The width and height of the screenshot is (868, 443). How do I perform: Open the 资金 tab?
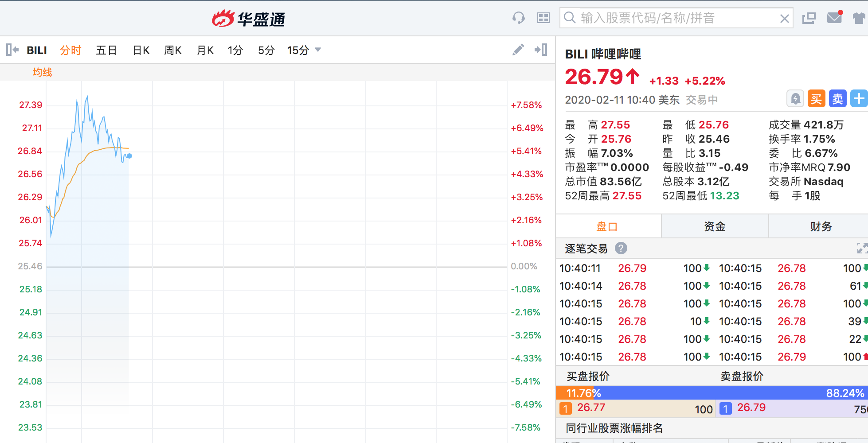[715, 226]
